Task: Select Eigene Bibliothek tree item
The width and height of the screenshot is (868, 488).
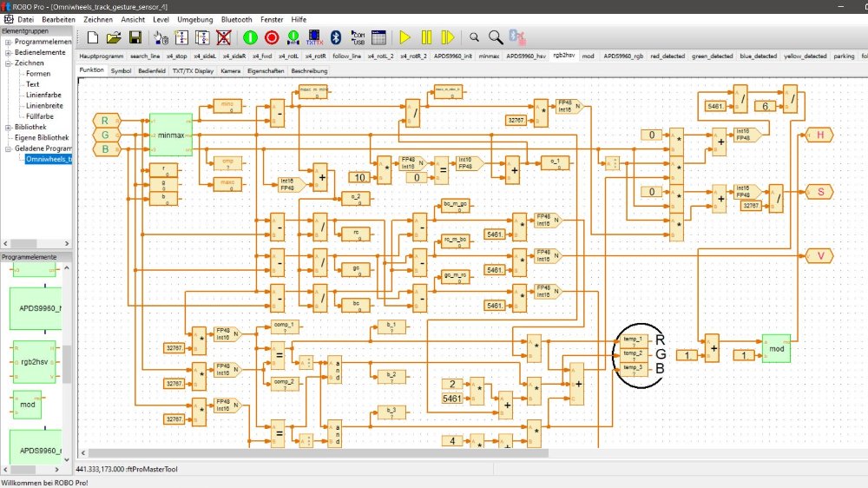Action: (42, 138)
